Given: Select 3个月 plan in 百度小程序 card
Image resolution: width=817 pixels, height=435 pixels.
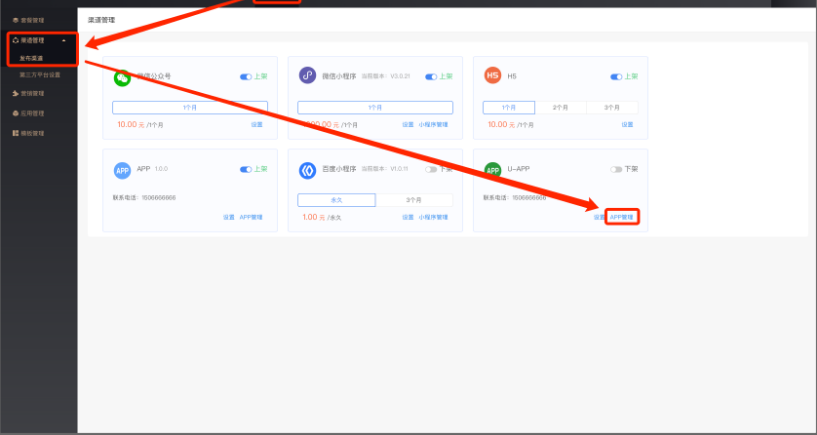Looking at the screenshot, I should pyautogui.click(x=414, y=200).
